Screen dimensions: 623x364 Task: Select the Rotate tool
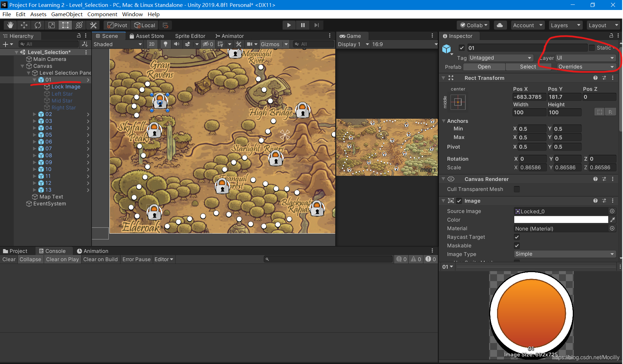38,25
